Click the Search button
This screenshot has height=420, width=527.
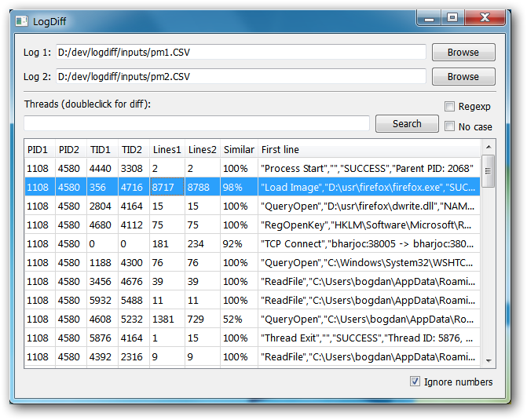coord(407,124)
